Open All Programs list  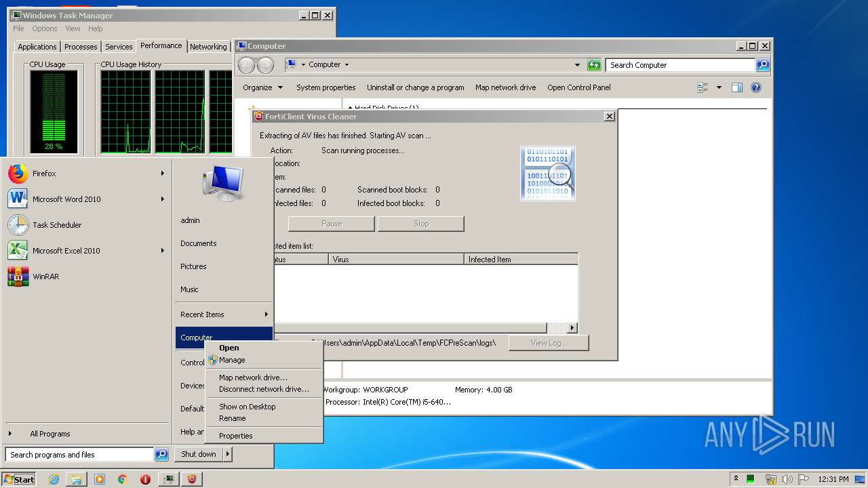pyautogui.click(x=50, y=434)
